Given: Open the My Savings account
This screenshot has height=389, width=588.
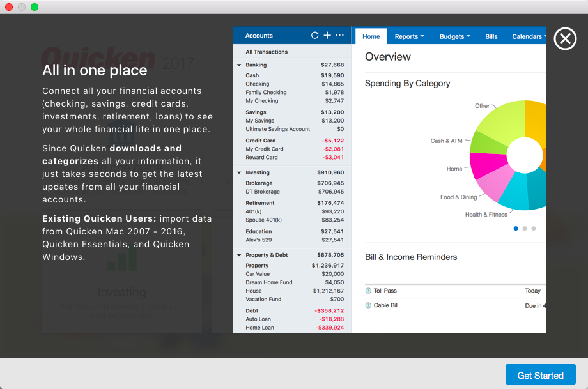Looking at the screenshot, I should [x=291, y=121].
